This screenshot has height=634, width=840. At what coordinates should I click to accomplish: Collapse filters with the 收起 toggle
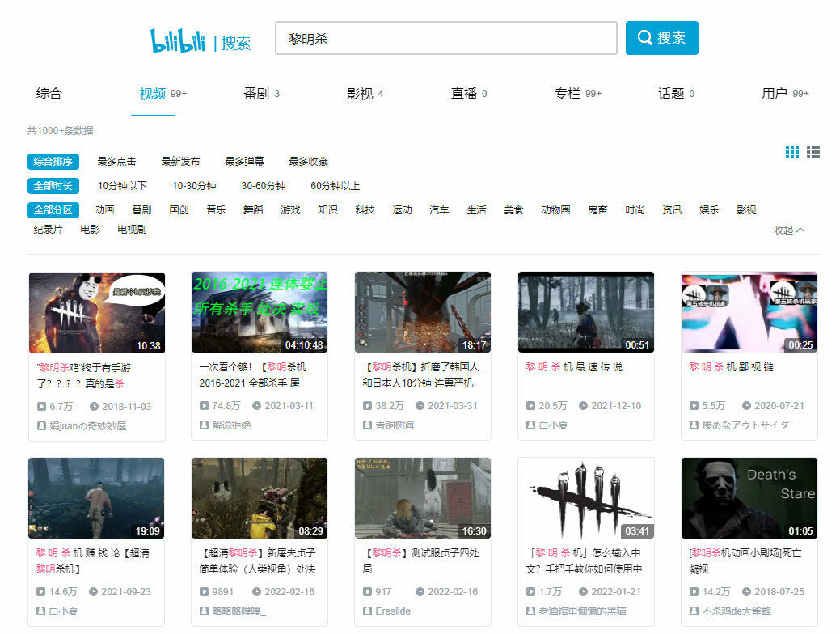(x=788, y=230)
